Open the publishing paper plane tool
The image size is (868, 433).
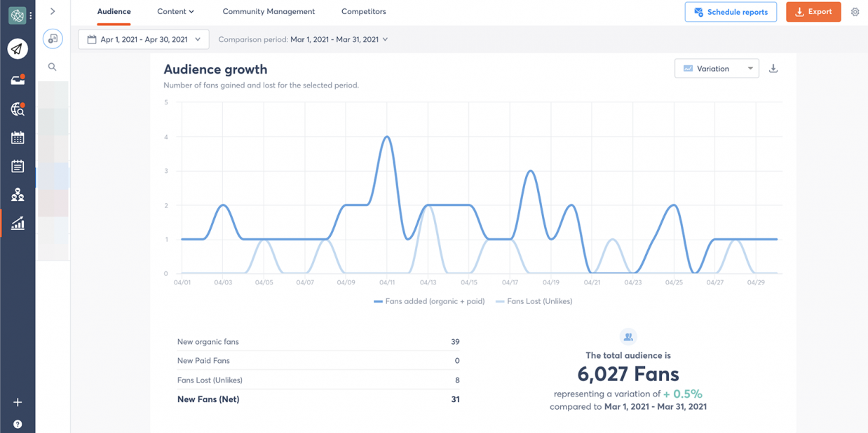(x=18, y=48)
